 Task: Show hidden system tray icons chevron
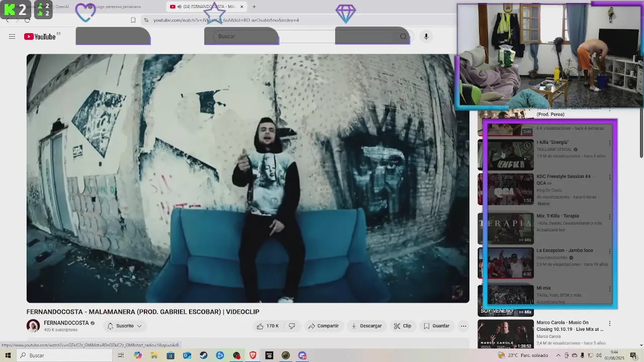pyautogui.click(x=558, y=355)
